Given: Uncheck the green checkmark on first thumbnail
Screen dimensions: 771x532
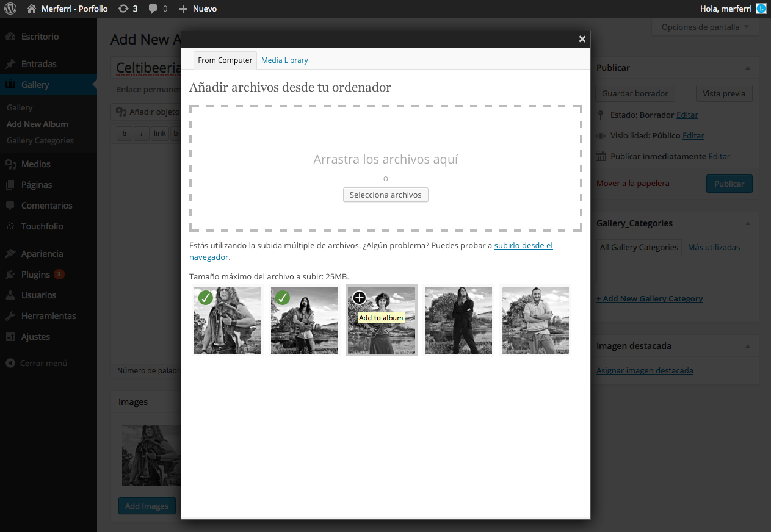Looking at the screenshot, I should (206, 298).
